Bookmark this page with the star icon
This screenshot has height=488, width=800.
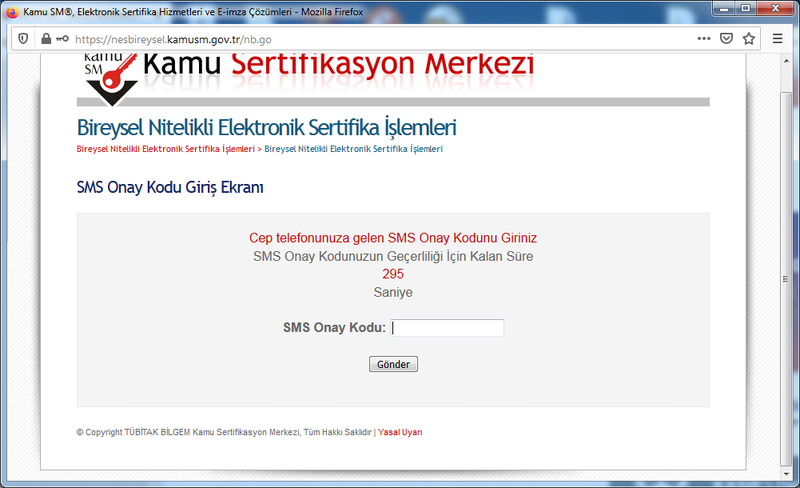pos(749,39)
